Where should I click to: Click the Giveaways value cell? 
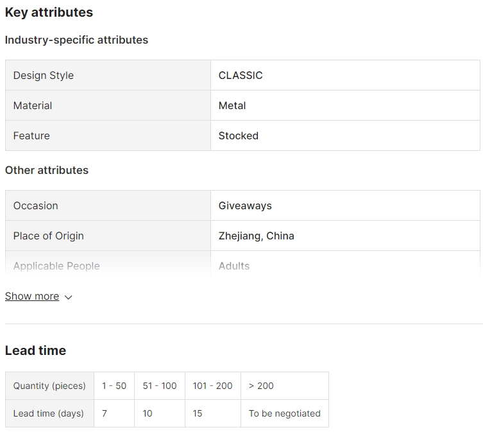(x=345, y=205)
